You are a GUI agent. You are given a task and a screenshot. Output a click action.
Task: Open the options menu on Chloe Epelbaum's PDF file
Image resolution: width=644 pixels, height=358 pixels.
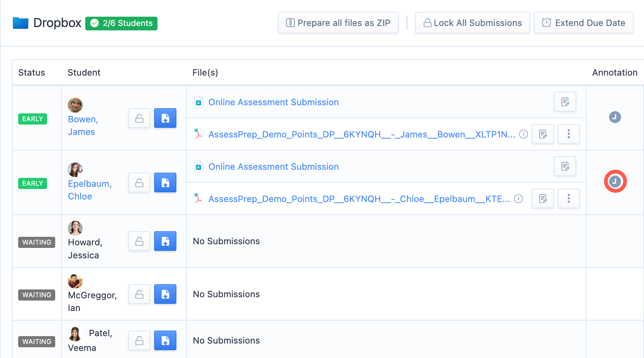click(x=568, y=199)
